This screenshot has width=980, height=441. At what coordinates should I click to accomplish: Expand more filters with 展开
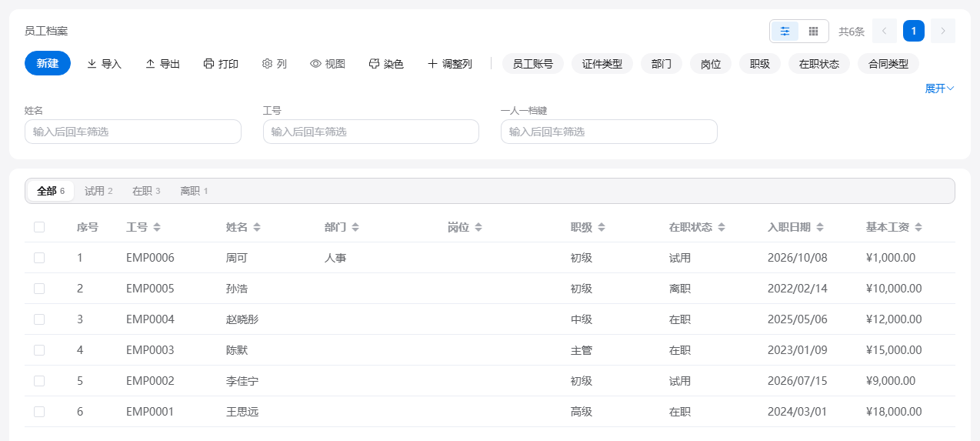point(939,89)
